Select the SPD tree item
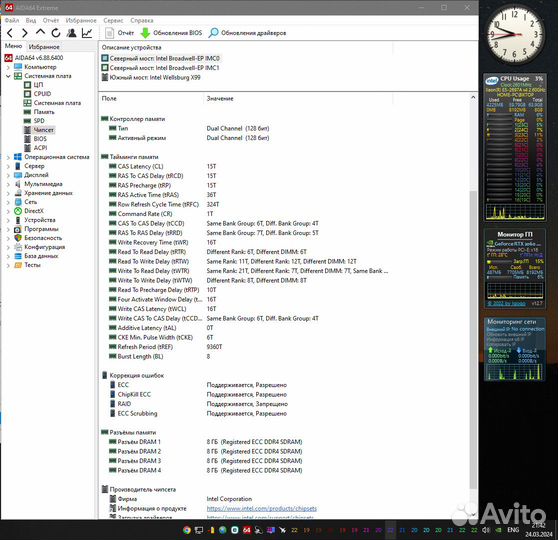558x540 pixels. click(39, 121)
